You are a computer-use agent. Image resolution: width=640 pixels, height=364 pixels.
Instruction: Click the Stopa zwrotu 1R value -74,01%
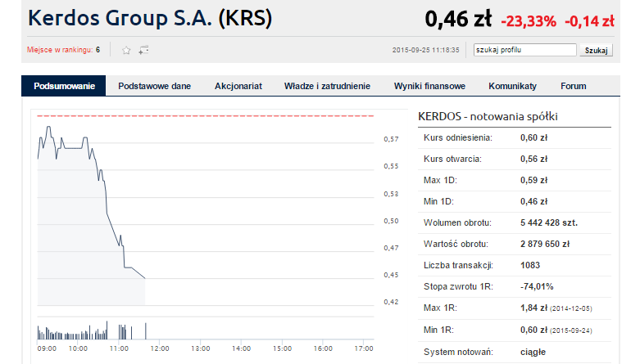pos(537,286)
